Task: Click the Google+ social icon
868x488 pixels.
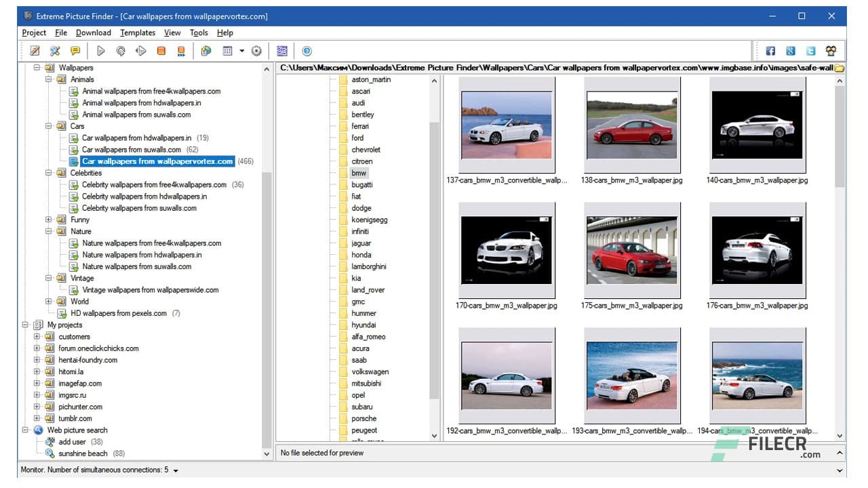Action: [x=789, y=50]
